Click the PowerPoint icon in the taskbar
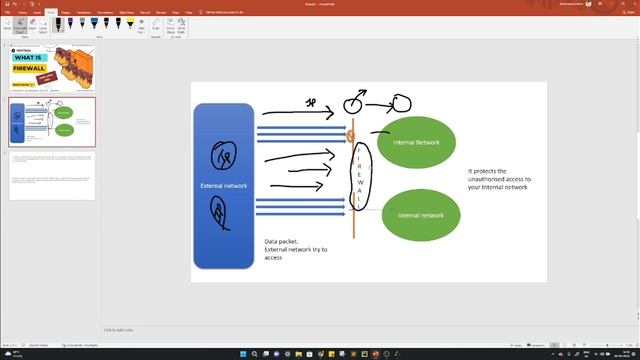This screenshot has width=640, height=360. tap(376, 354)
